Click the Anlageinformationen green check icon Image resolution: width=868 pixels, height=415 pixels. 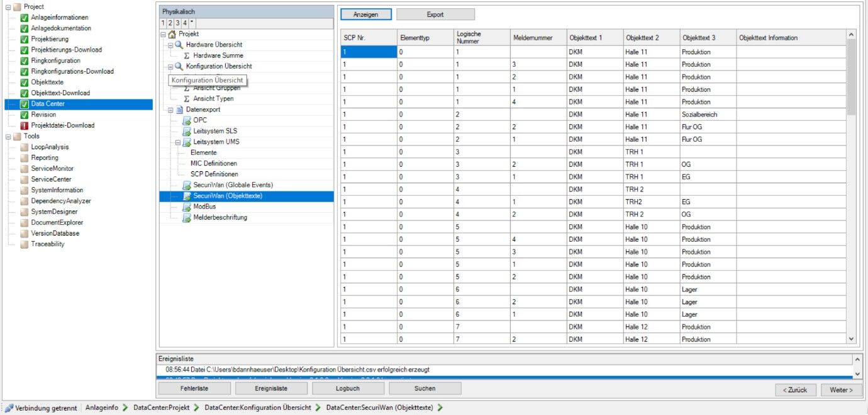(24, 18)
